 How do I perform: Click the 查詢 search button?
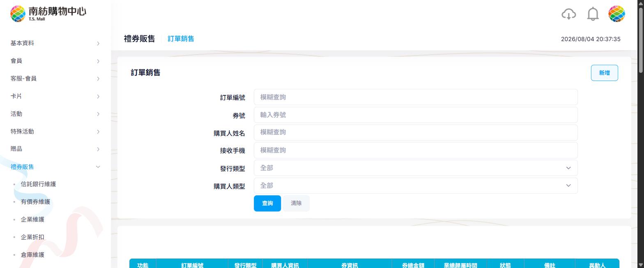[267, 203]
